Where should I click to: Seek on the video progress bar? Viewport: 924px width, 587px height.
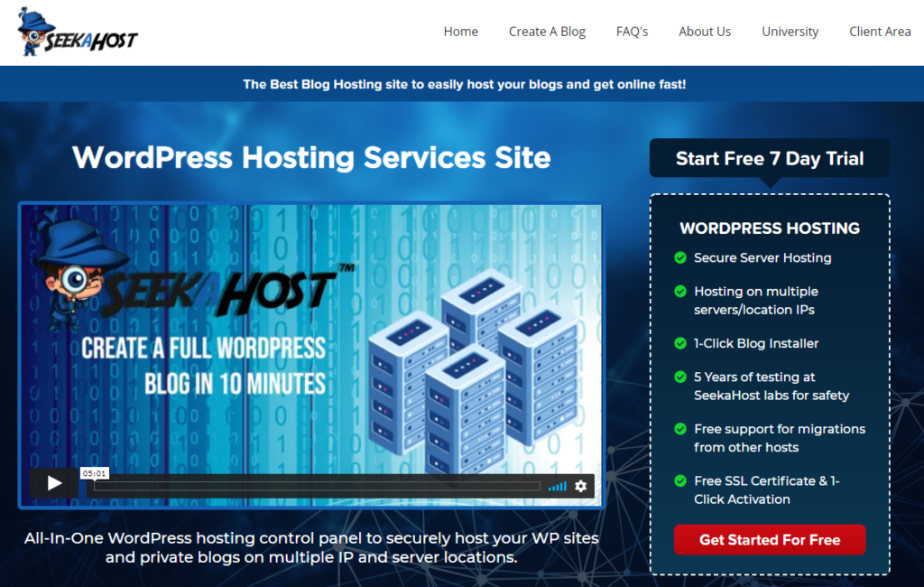[317, 486]
